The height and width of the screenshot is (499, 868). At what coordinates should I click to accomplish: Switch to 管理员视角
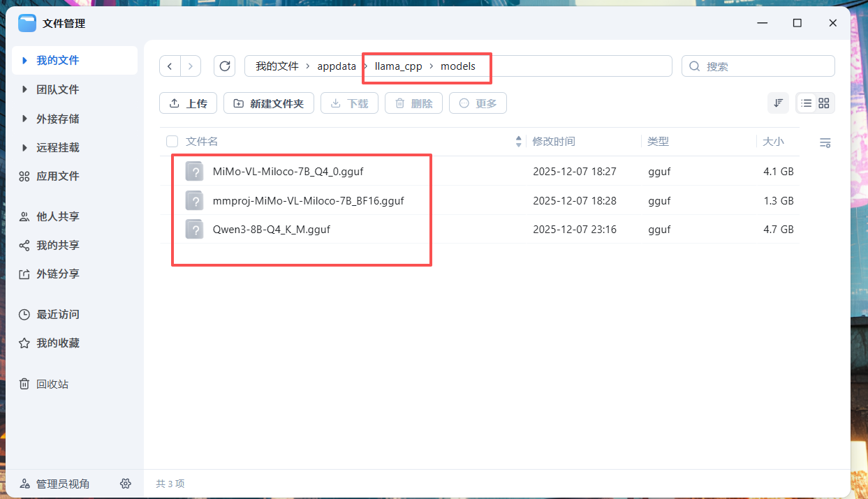pos(54,484)
